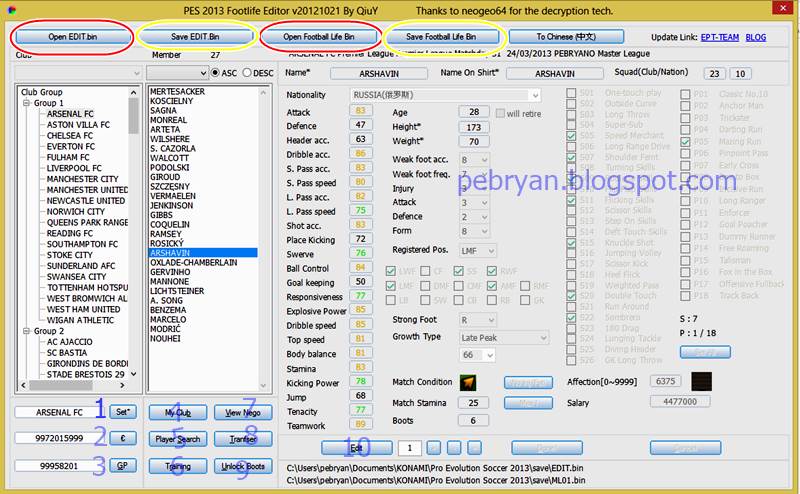Open the Registered Pos. dropdown showing LMF

tap(477, 251)
